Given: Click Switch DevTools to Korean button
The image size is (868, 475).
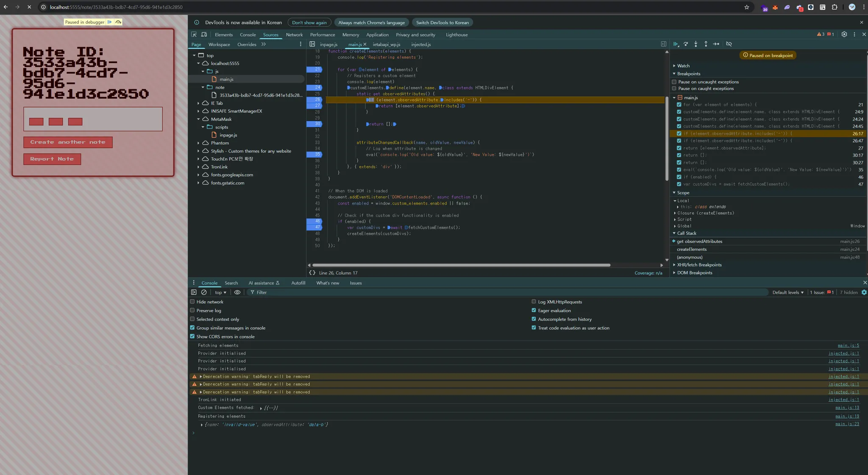Looking at the screenshot, I should (442, 22).
